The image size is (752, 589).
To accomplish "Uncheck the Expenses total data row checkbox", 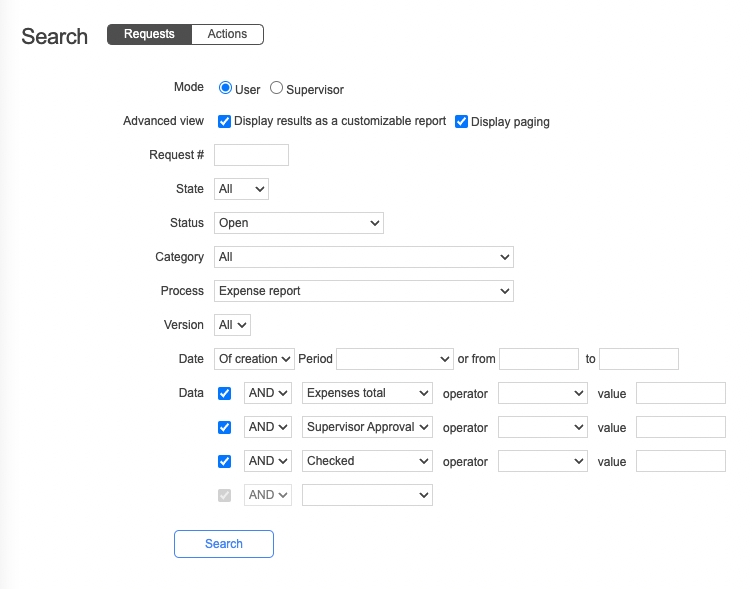I will (x=224, y=394).
